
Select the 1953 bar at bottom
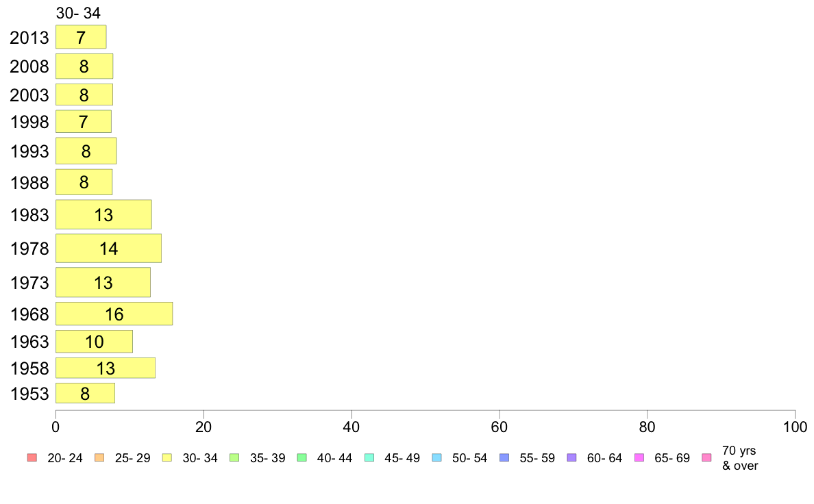pyautogui.click(x=85, y=393)
